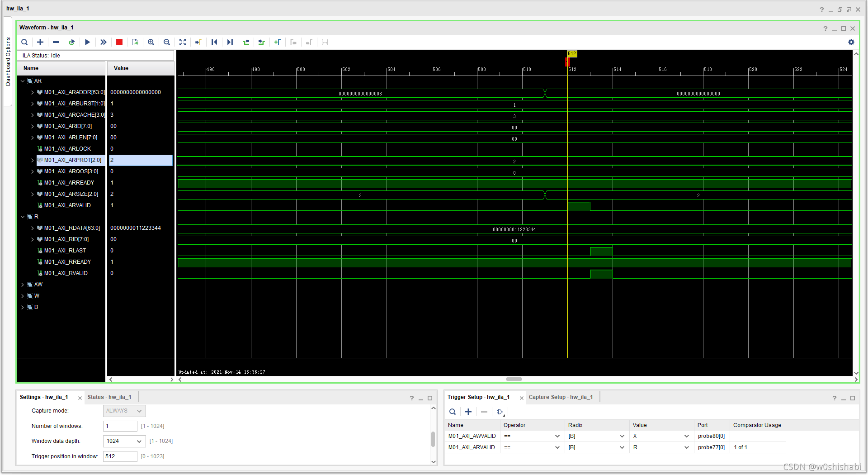The image size is (868, 475).
Task: Switch to the Status - hw_ila_1 tab
Action: pos(109,397)
